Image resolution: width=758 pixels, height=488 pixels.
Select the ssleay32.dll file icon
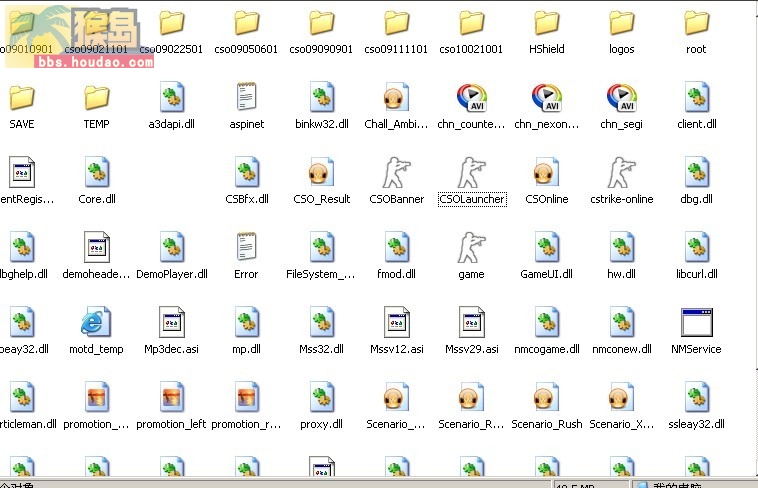click(696, 398)
